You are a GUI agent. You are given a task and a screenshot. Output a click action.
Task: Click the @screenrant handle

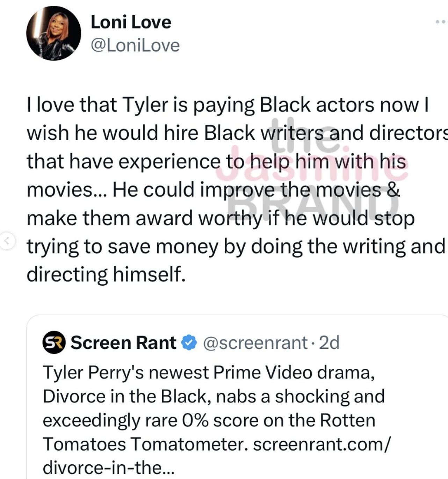coord(255,342)
